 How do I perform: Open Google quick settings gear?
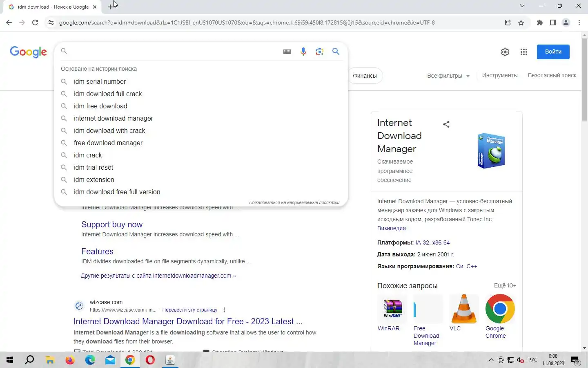click(x=505, y=52)
